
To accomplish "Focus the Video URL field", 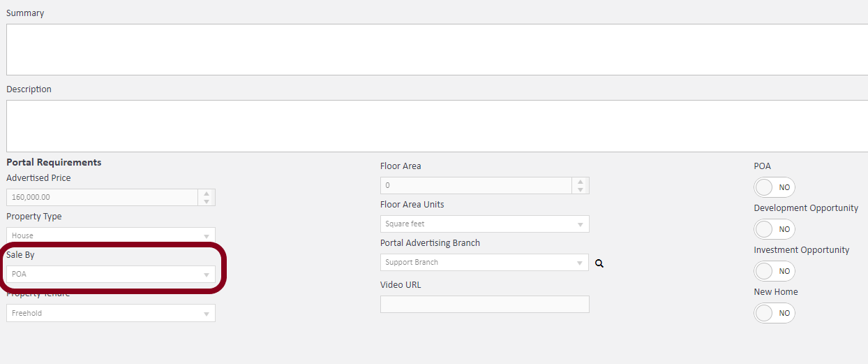I will [484, 305].
